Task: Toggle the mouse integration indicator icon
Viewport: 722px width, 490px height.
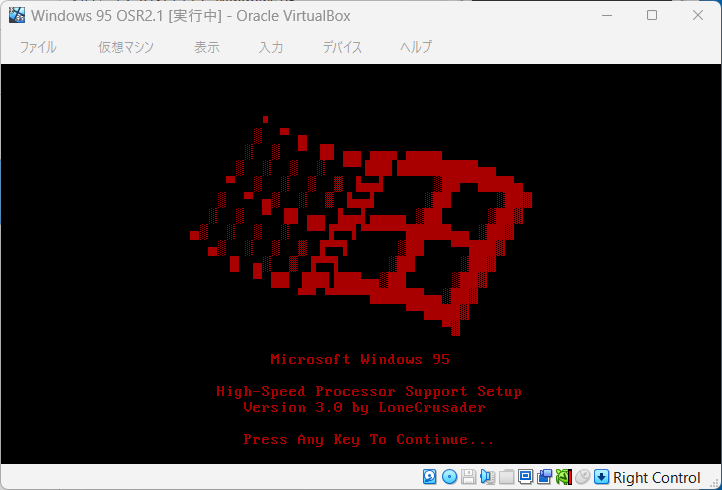Action: click(x=582, y=477)
